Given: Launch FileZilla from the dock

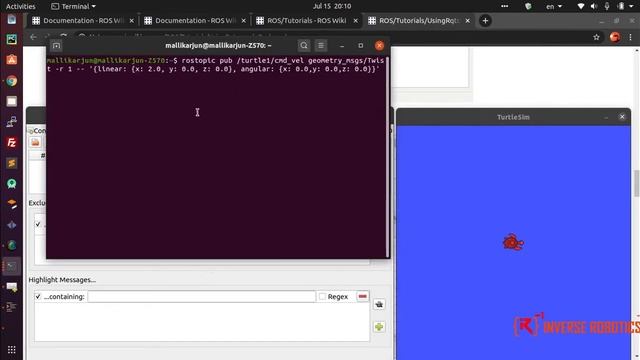Looking at the screenshot, I should pyautogui.click(x=11, y=142).
